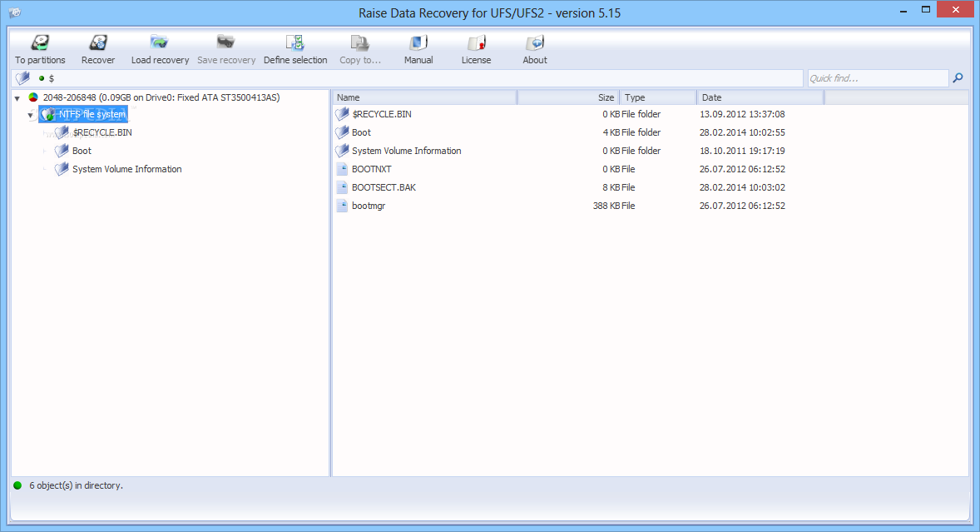Open the Define selection tool

click(295, 42)
